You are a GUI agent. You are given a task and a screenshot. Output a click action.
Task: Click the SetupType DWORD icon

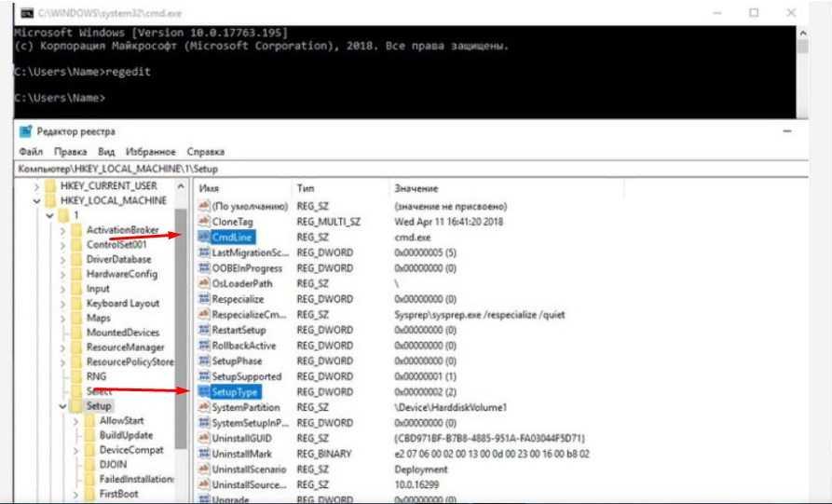click(x=204, y=391)
